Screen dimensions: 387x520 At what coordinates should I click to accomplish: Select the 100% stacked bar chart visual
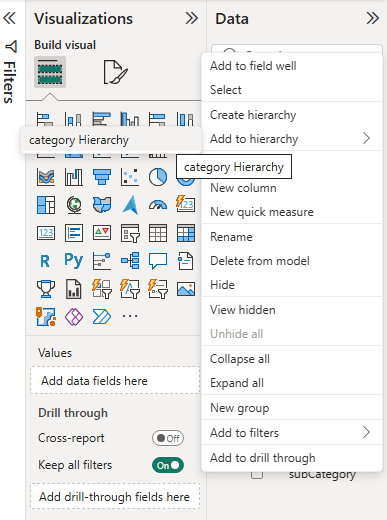(158, 119)
